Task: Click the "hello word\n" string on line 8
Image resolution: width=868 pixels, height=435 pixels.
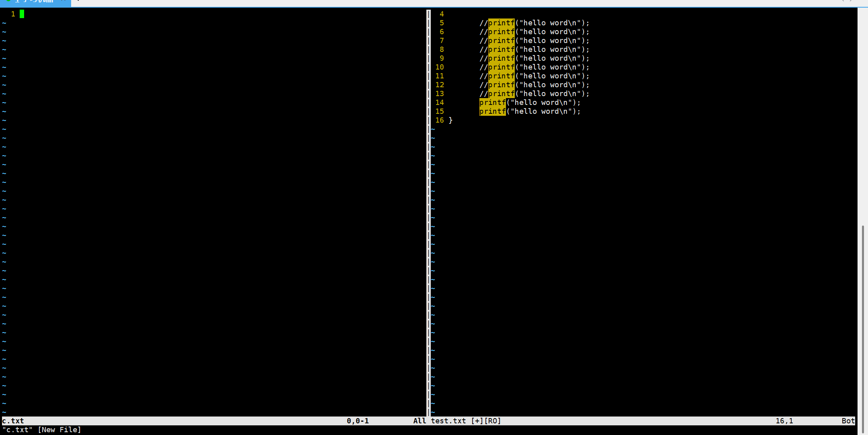Action: click(550, 49)
